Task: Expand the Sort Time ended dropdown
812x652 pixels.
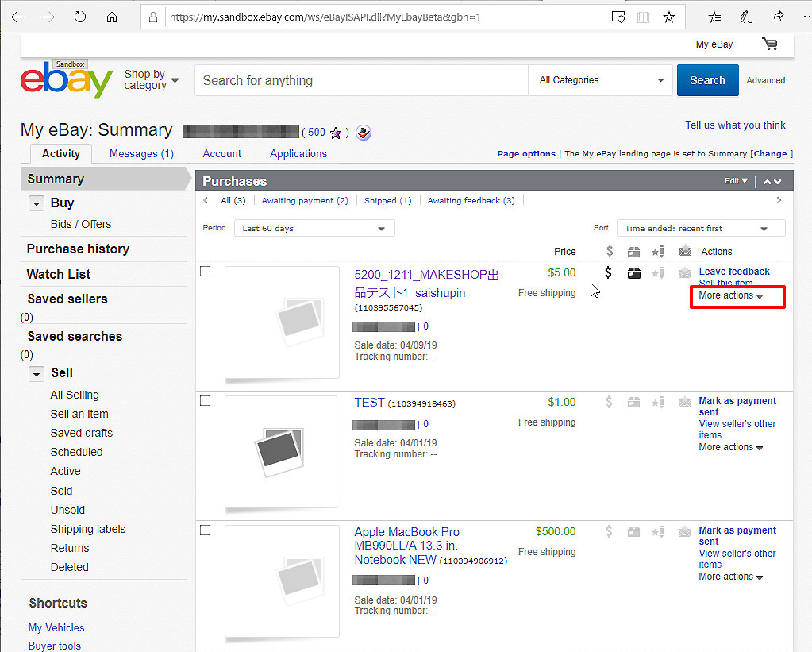Action: point(700,229)
